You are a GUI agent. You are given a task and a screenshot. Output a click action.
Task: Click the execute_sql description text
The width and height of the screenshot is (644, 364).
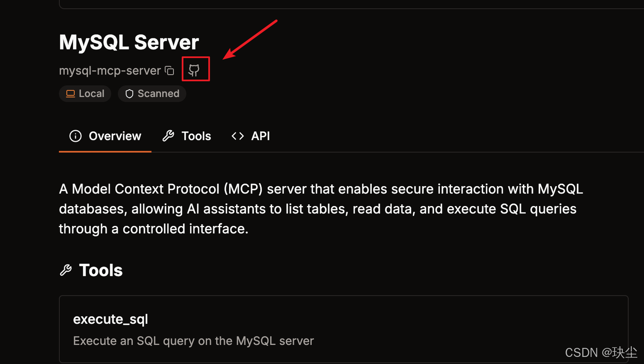point(193,341)
